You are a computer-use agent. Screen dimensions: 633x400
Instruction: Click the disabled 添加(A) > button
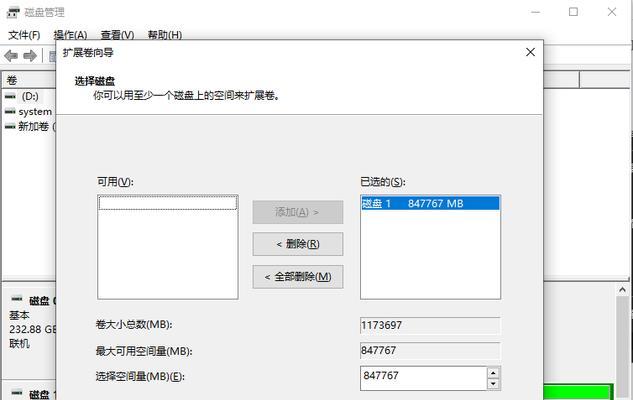pos(298,212)
